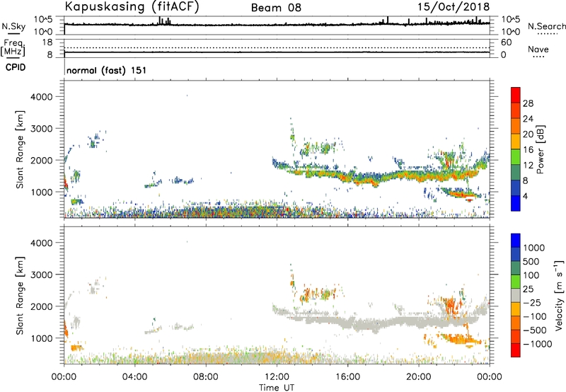Viewport: 566px width, 392px height.
Task: Click the '-1000' label on the velocity colorbar
Action: pyautogui.click(x=538, y=344)
